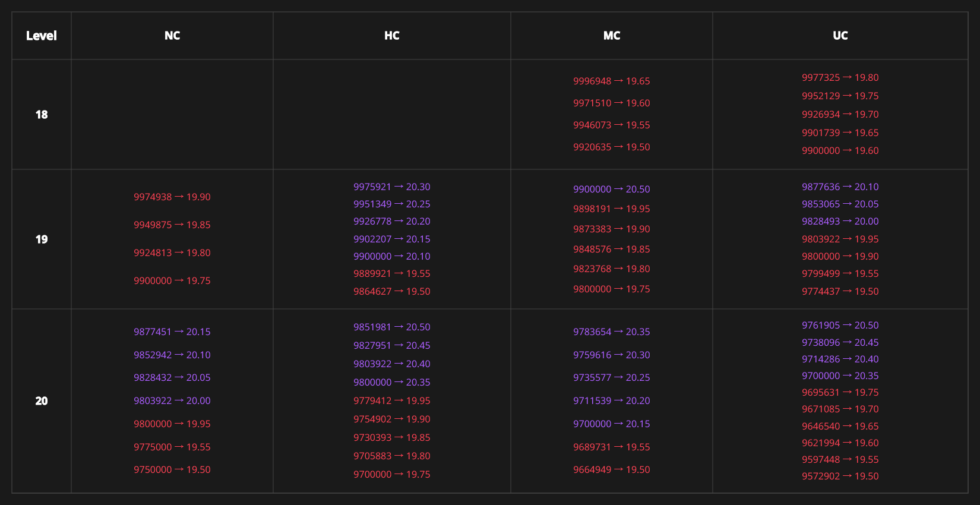
Task: Click the UC column header
Action: point(840,36)
